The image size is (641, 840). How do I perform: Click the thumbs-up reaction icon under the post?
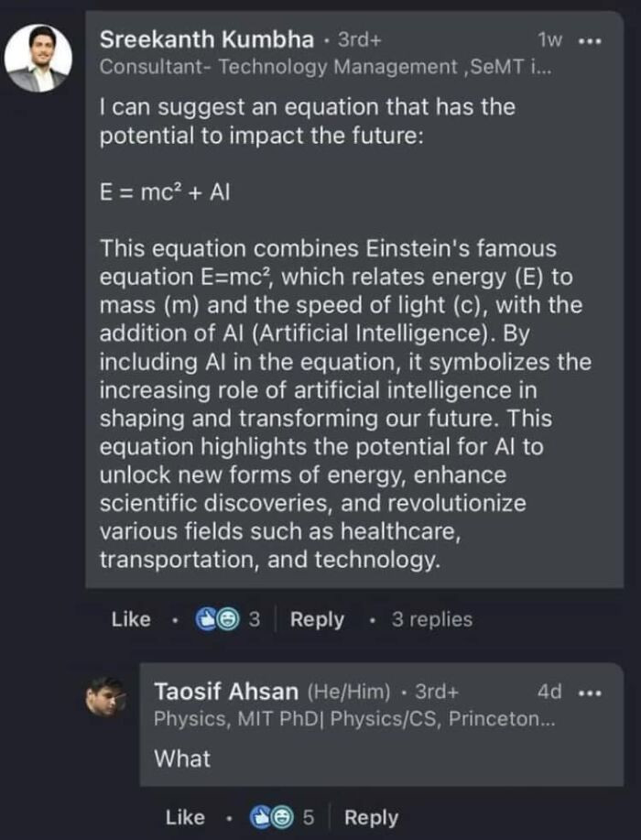(206, 619)
